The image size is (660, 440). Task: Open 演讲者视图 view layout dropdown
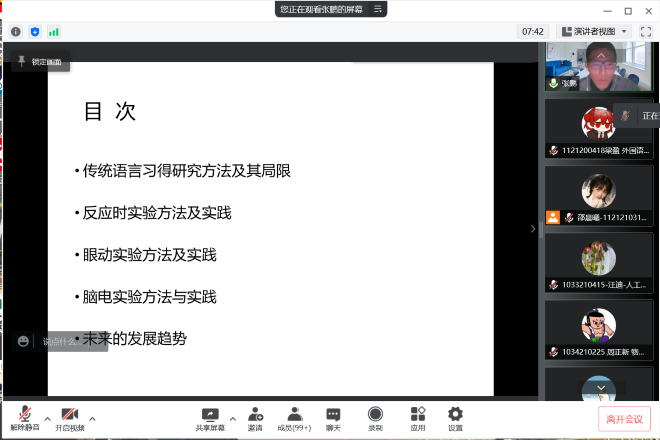596,31
